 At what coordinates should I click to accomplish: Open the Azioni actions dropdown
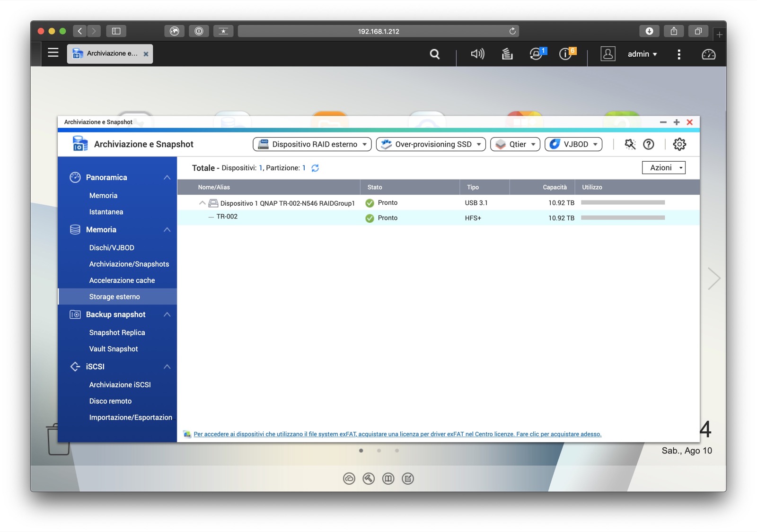(x=664, y=167)
